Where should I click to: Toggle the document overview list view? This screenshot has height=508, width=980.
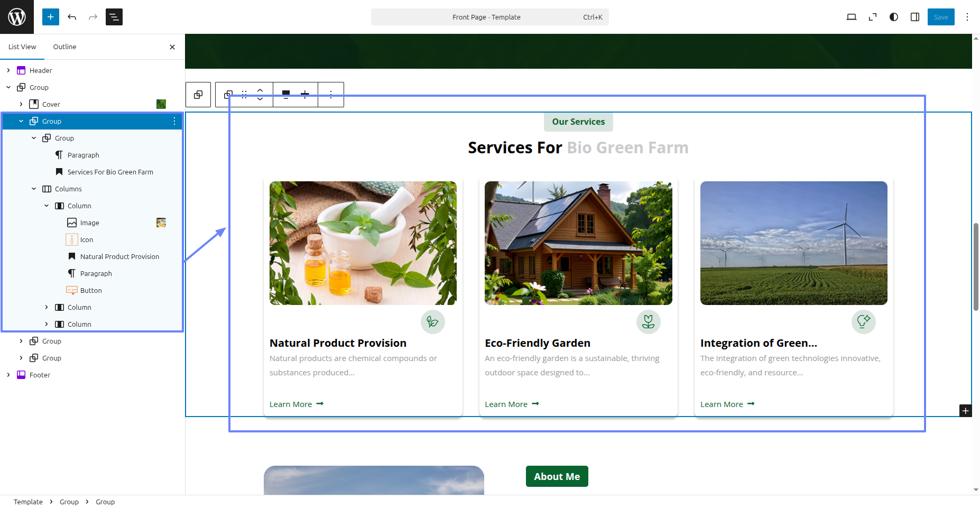point(114,17)
